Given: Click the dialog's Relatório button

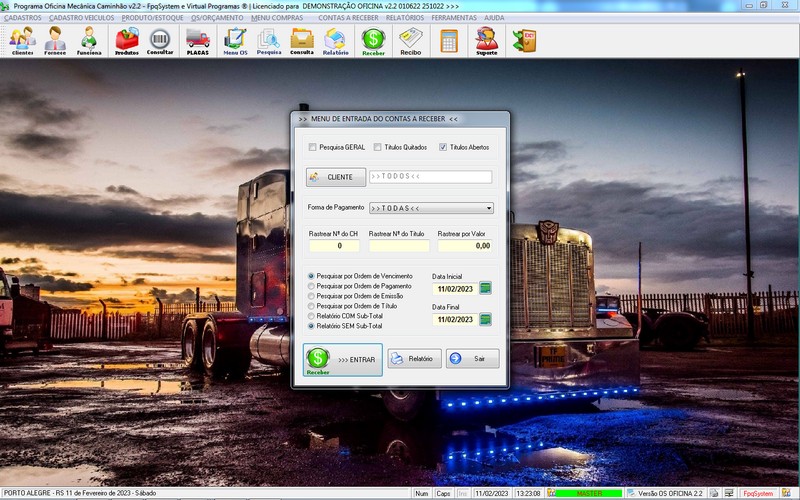Looking at the screenshot, I should point(414,359).
